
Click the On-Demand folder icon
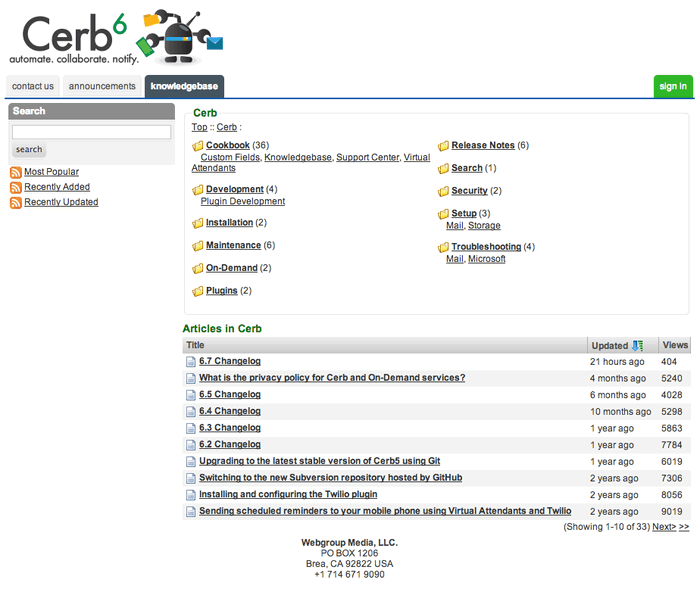(198, 268)
